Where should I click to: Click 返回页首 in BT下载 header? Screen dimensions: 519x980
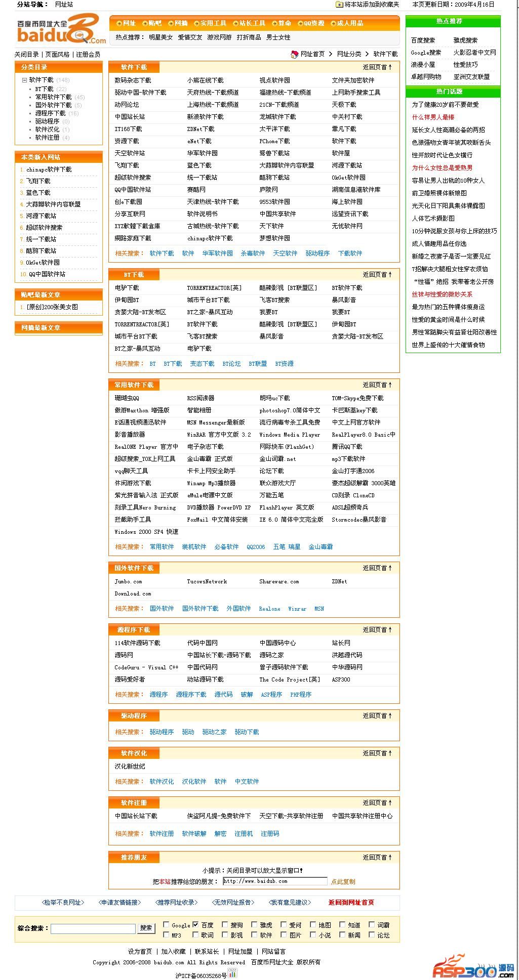[x=377, y=274]
